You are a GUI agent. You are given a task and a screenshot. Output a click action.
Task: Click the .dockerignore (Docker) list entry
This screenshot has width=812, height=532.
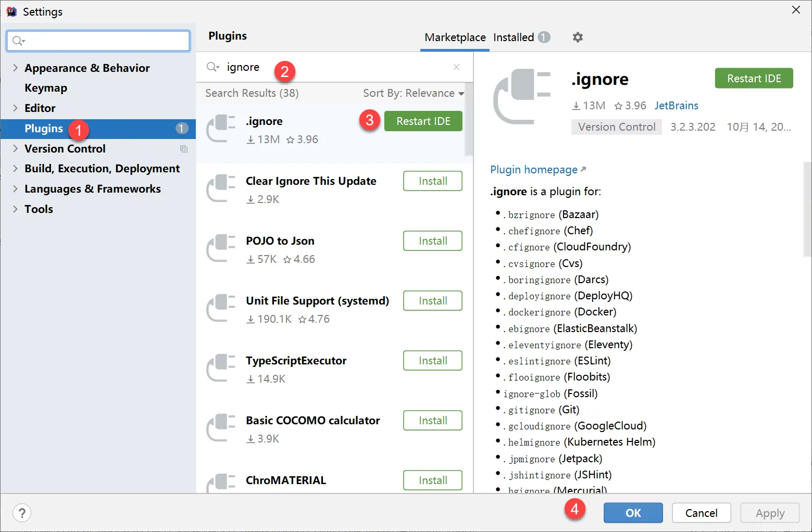[x=559, y=312]
